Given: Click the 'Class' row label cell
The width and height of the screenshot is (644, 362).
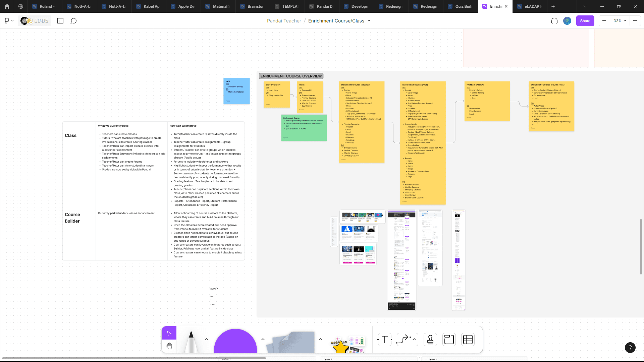Looking at the screenshot, I should pyautogui.click(x=79, y=170).
